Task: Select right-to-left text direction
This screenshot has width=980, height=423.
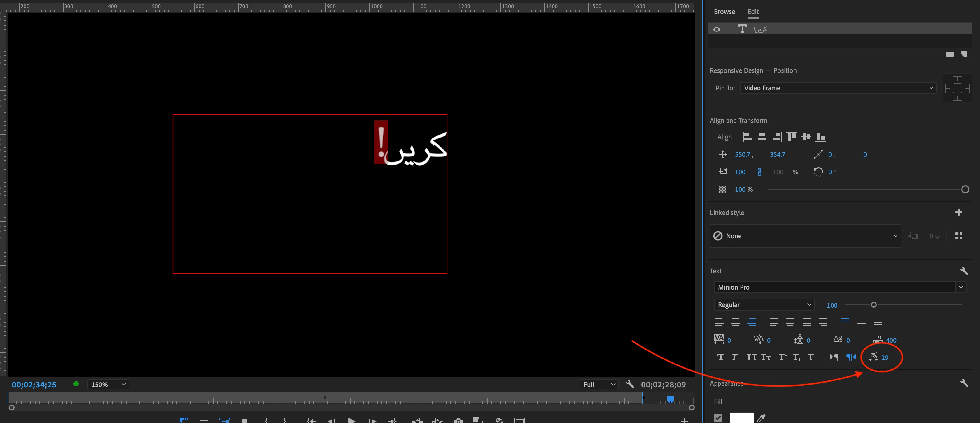Action: [851, 357]
